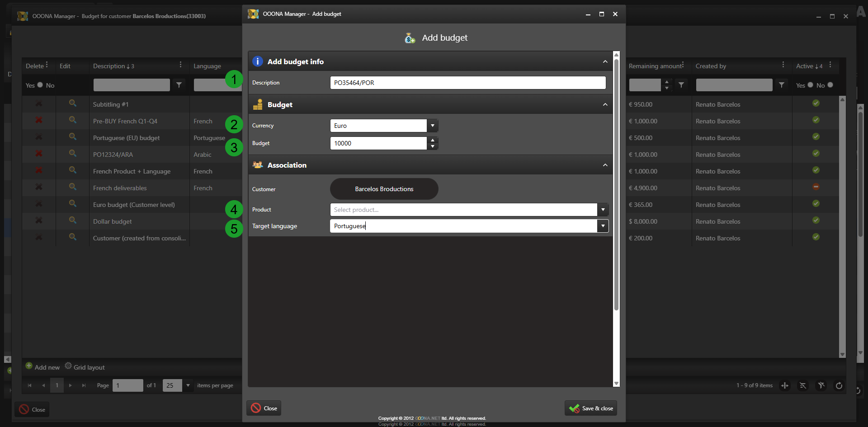Screen dimensions: 868x427
Task: Click the red delete icon for PO12324/ARA row
Action: pyautogui.click(x=39, y=154)
